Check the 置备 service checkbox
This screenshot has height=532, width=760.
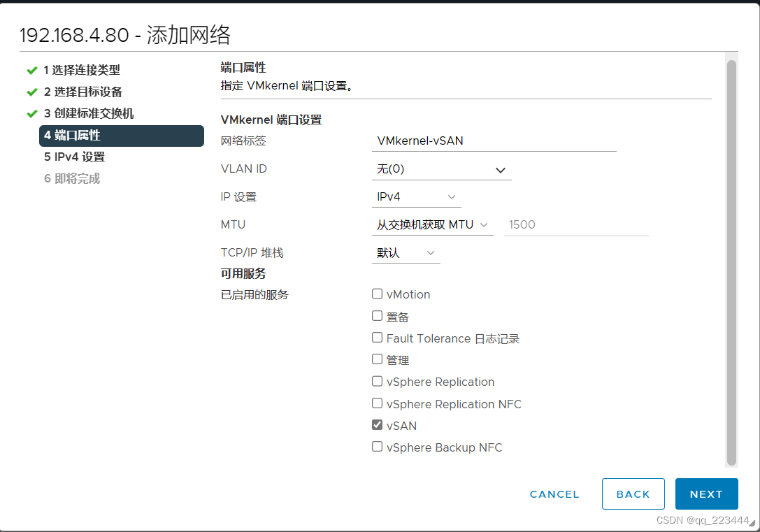377,315
